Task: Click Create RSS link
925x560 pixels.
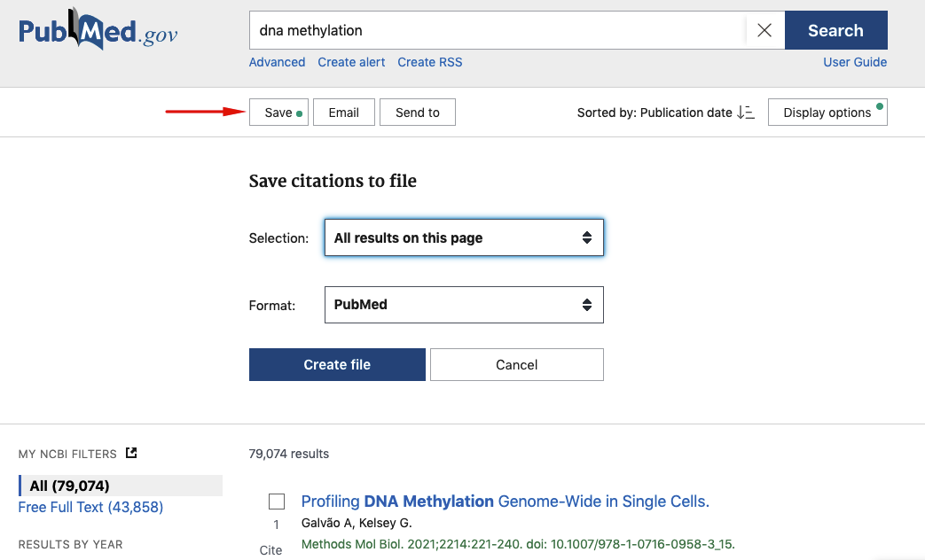Action: [430, 62]
